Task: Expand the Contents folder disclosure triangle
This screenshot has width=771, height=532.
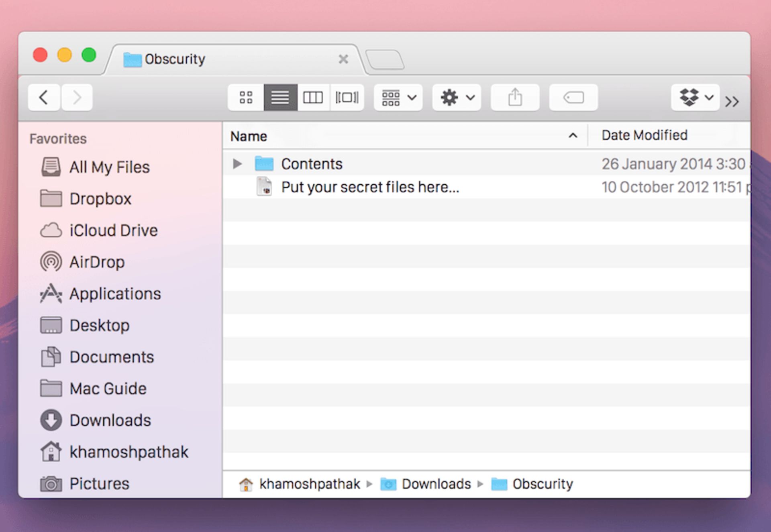Action: 237,164
